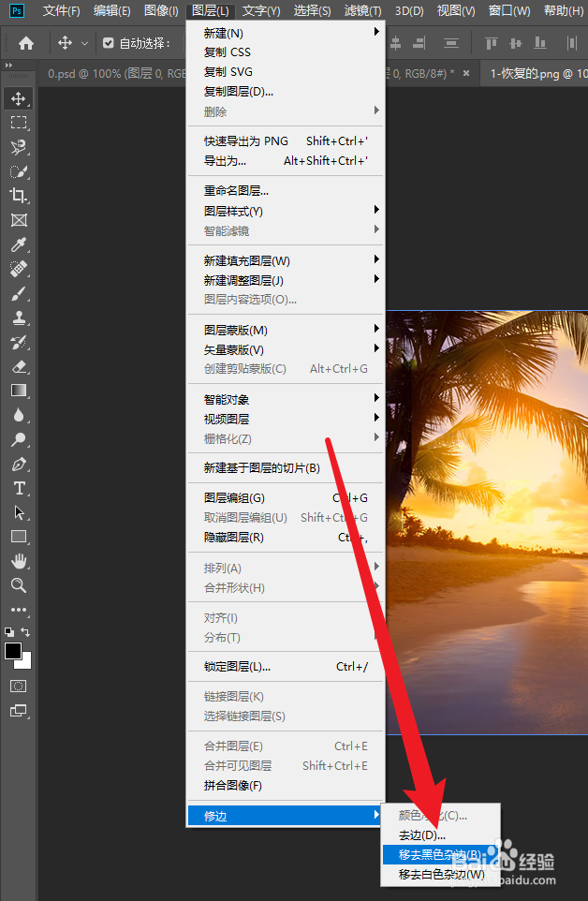
Task: Select the Quick Selection tool
Action: coord(19,171)
